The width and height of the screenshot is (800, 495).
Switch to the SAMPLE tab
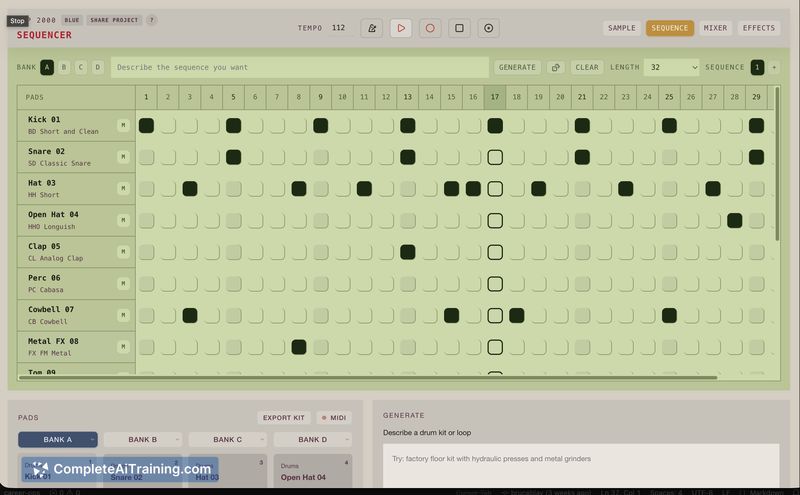pos(622,28)
